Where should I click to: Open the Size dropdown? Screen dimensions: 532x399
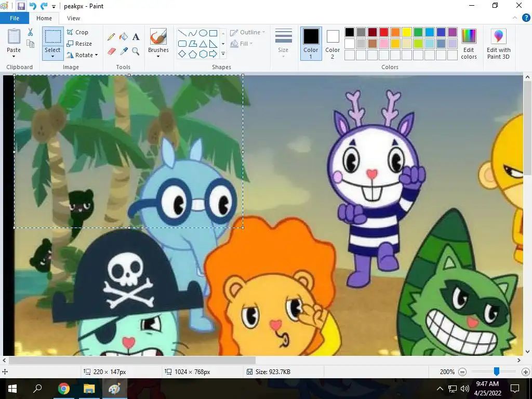click(283, 44)
